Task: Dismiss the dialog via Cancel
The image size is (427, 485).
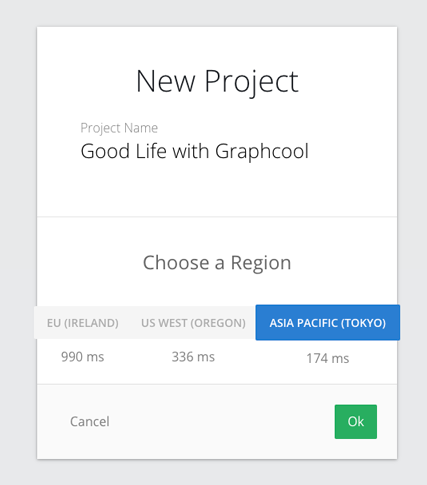Action: click(x=90, y=422)
